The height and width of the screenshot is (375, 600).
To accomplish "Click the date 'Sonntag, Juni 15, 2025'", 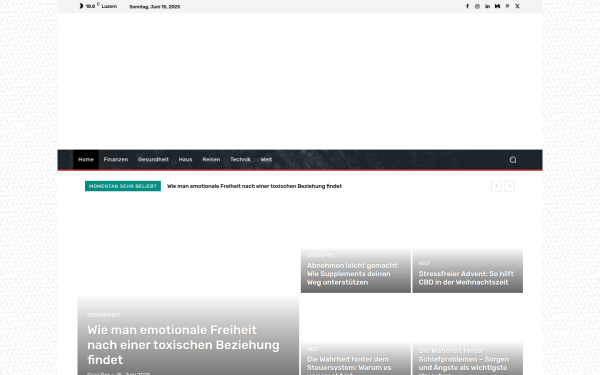I will pyautogui.click(x=155, y=7).
